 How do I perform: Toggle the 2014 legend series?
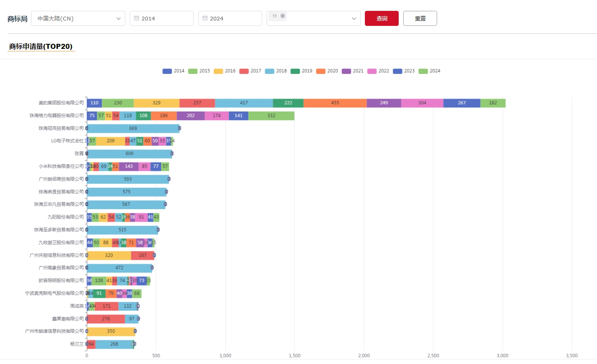pos(173,71)
